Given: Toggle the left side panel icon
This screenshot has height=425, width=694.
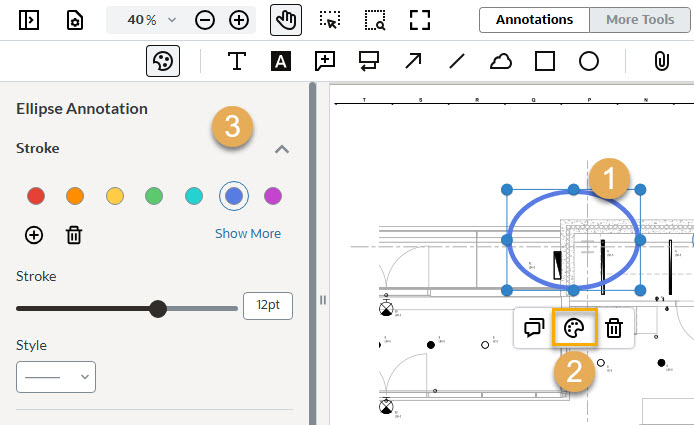Looking at the screenshot, I should (29, 20).
